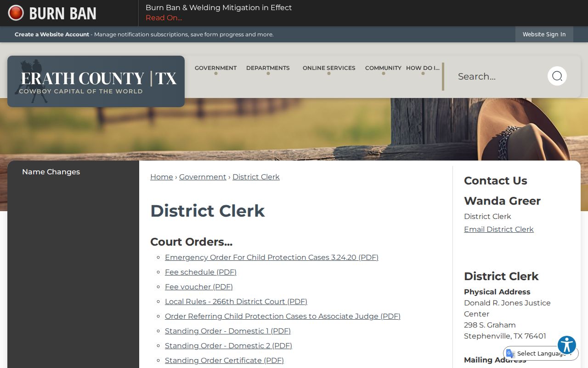Open Standing Order Domestic 2 PDF
This screenshot has height=368, width=588.
tap(228, 346)
